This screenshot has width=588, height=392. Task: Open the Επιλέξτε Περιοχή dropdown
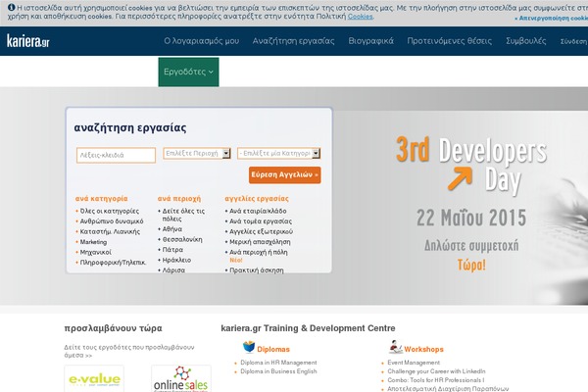[197, 154]
